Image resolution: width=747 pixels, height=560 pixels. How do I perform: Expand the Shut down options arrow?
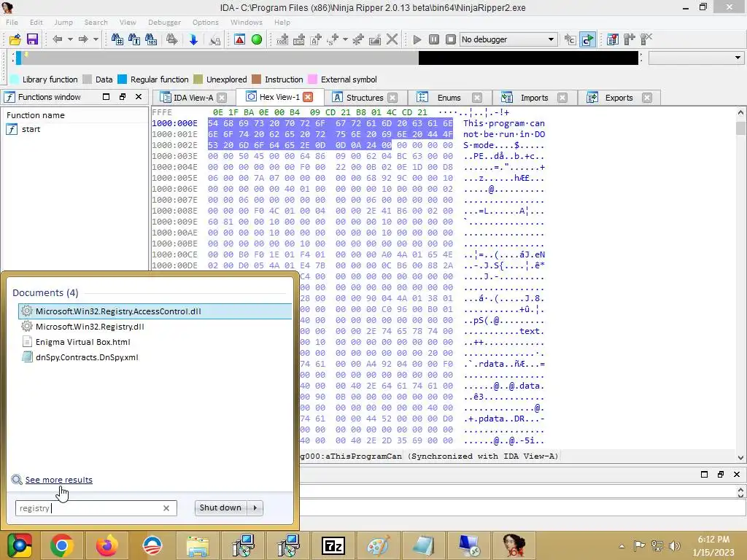[255, 507]
